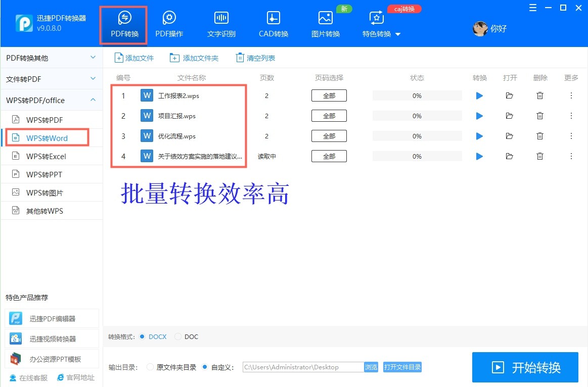The height and width of the screenshot is (387, 588).
Task: Select DOC conversion format
Action: 187,336
